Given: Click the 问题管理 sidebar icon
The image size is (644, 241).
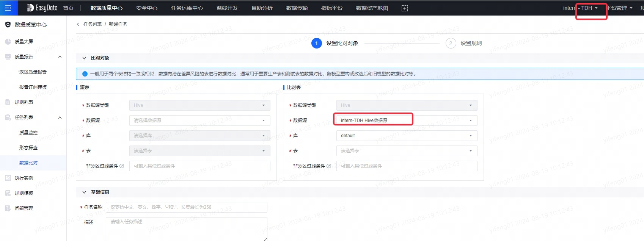Looking at the screenshot, I should tap(8, 208).
